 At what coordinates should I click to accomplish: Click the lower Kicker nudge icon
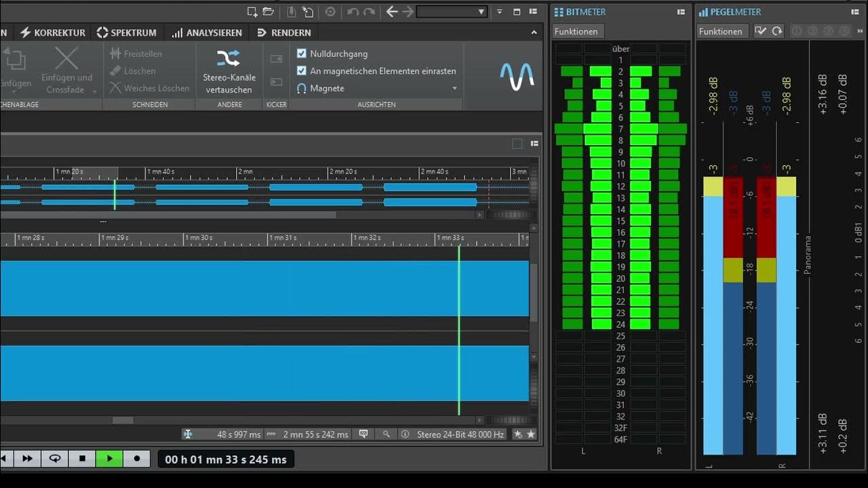coord(276,82)
